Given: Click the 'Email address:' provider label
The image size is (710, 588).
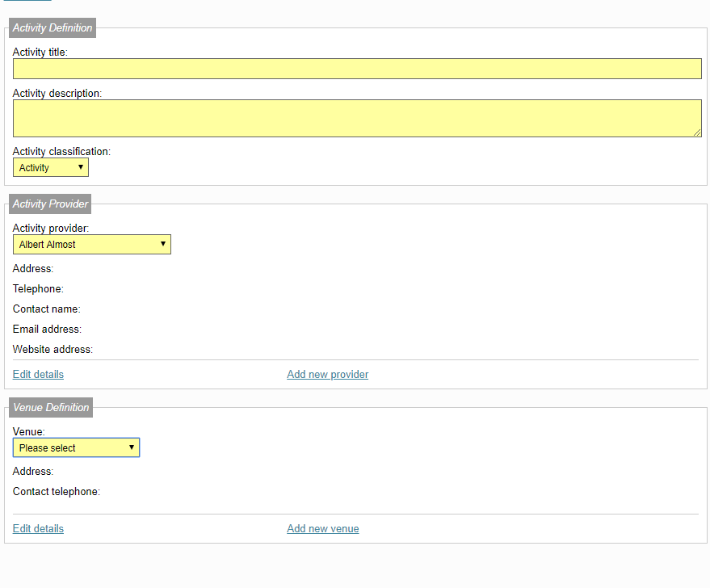Looking at the screenshot, I should (47, 329).
